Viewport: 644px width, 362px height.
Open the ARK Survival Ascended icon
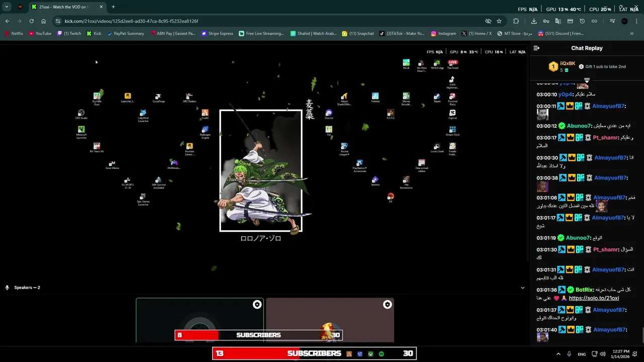[x=158, y=183]
